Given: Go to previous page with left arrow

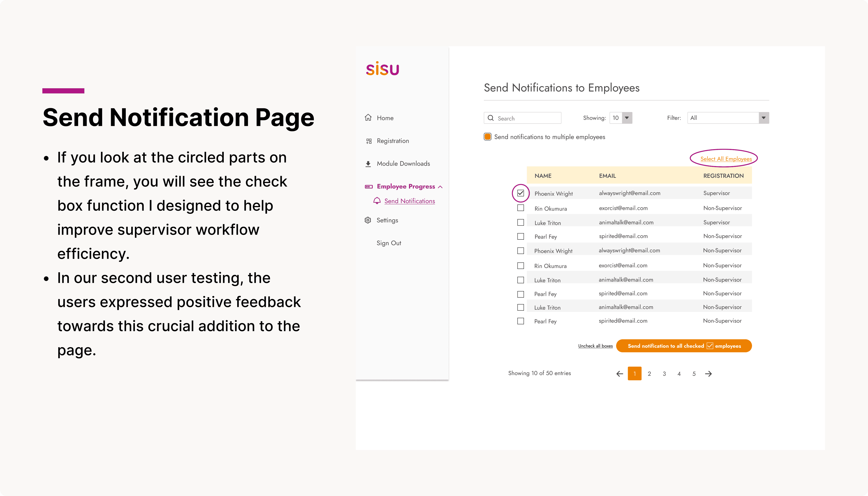Looking at the screenshot, I should tap(620, 374).
